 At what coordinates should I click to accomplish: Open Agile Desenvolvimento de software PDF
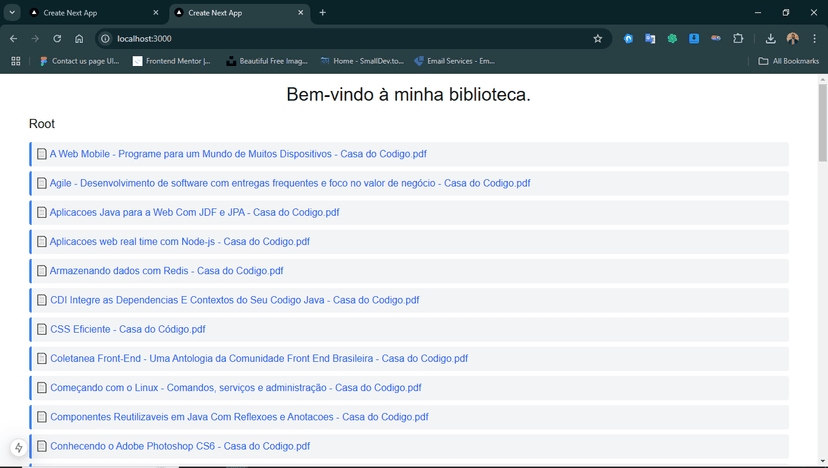tap(290, 183)
